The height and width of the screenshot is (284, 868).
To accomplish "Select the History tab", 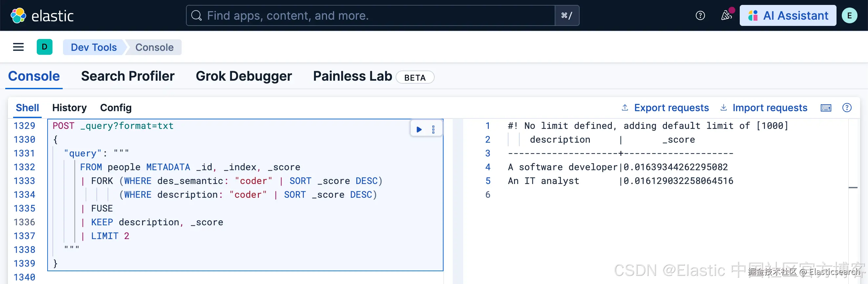I will point(70,108).
